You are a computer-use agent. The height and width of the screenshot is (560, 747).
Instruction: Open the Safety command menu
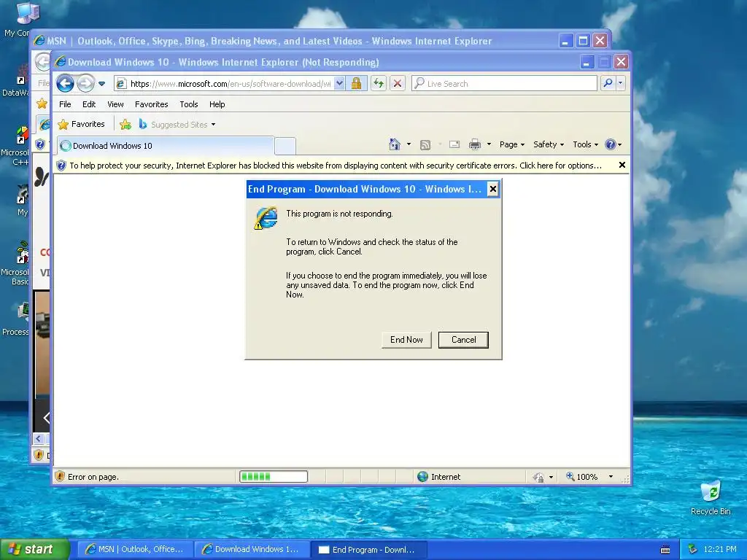[549, 144]
